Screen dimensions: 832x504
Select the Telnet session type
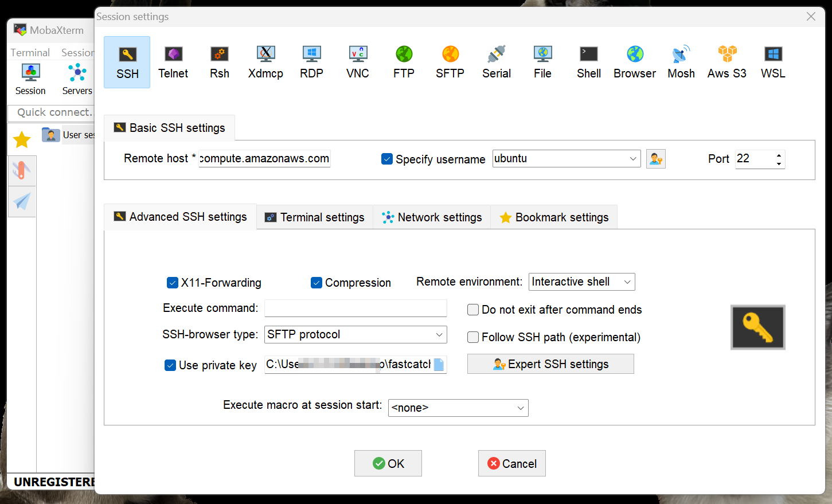coord(173,62)
